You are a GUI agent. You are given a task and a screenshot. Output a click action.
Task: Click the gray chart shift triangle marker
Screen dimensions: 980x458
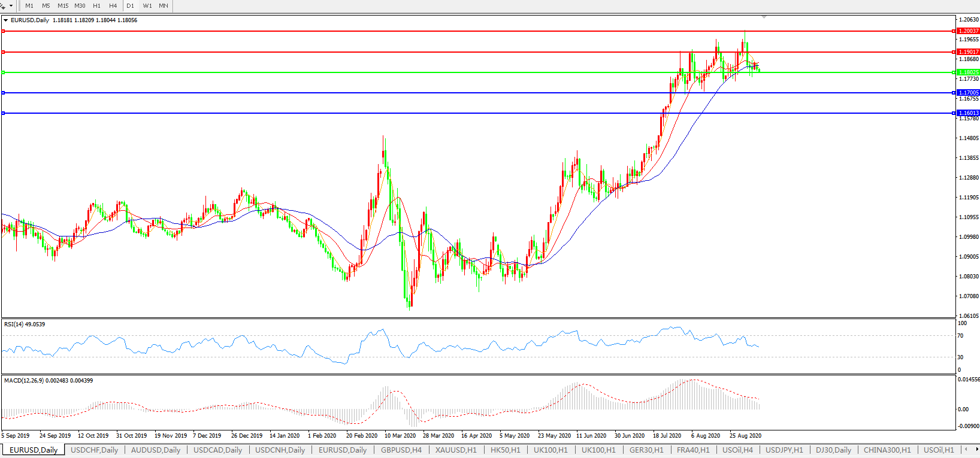click(764, 17)
